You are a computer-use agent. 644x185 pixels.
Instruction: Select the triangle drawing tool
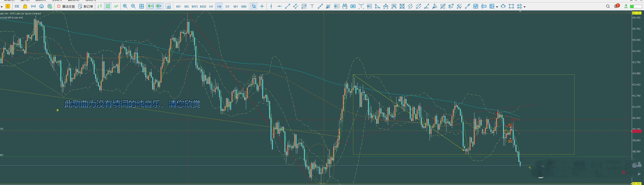[377, 6]
